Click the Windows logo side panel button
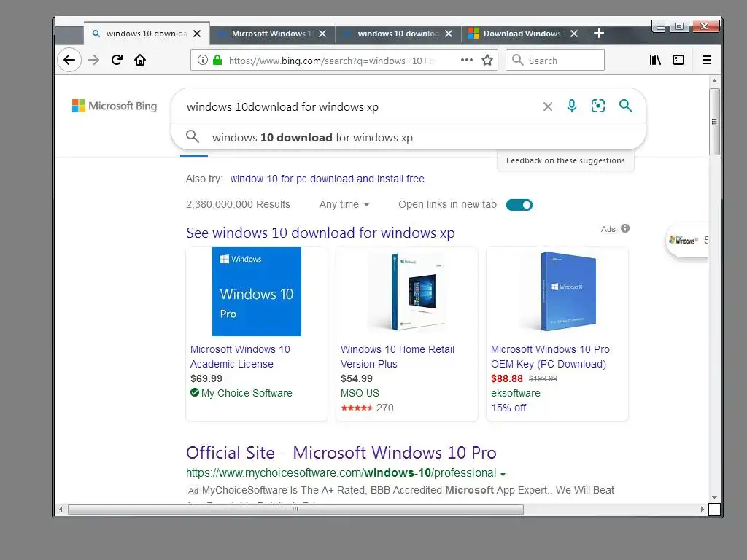 coord(686,241)
